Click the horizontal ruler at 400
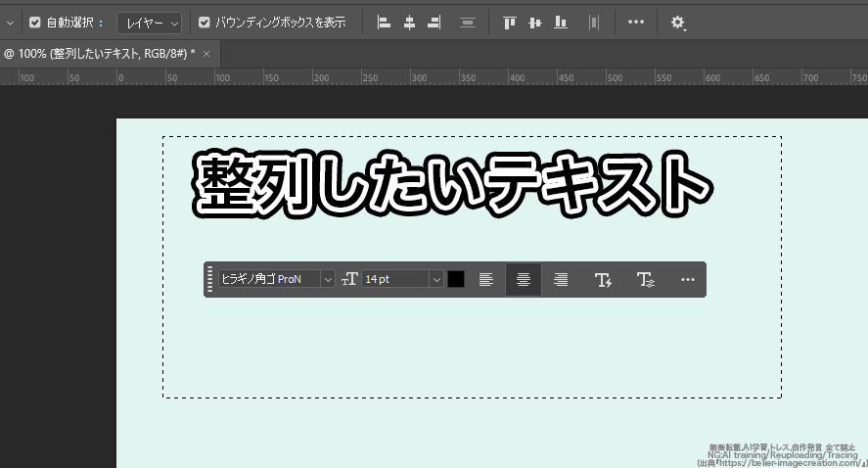Screen dimensions: 868x468 517,77
